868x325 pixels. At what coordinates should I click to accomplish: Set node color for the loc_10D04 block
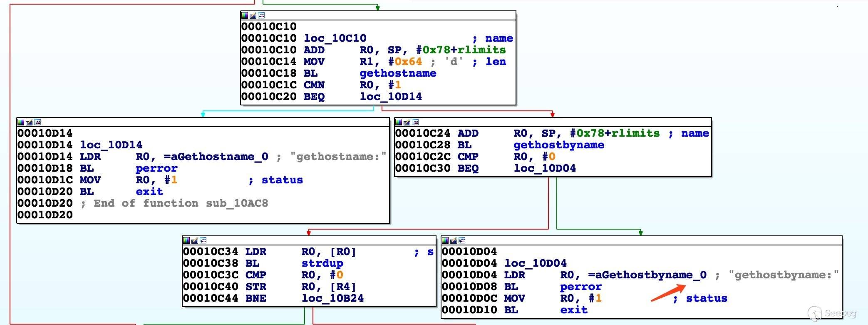[x=445, y=240]
